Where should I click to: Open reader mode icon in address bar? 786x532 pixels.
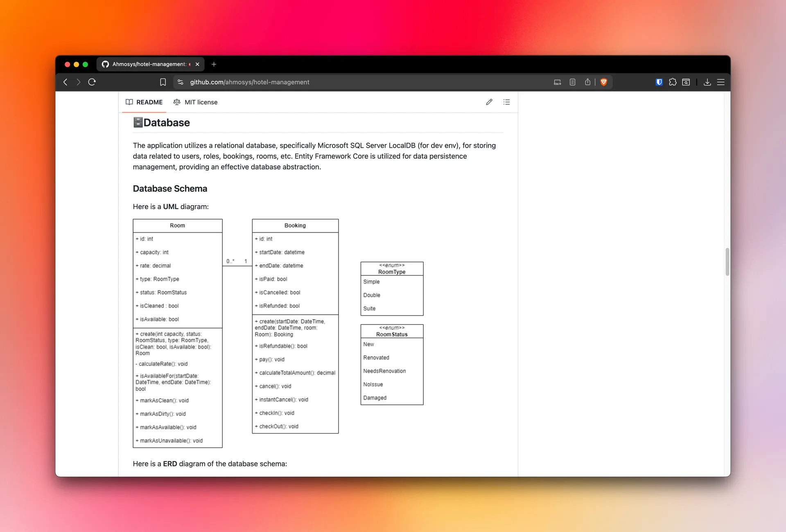pyautogui.click(x=573, y=82)
